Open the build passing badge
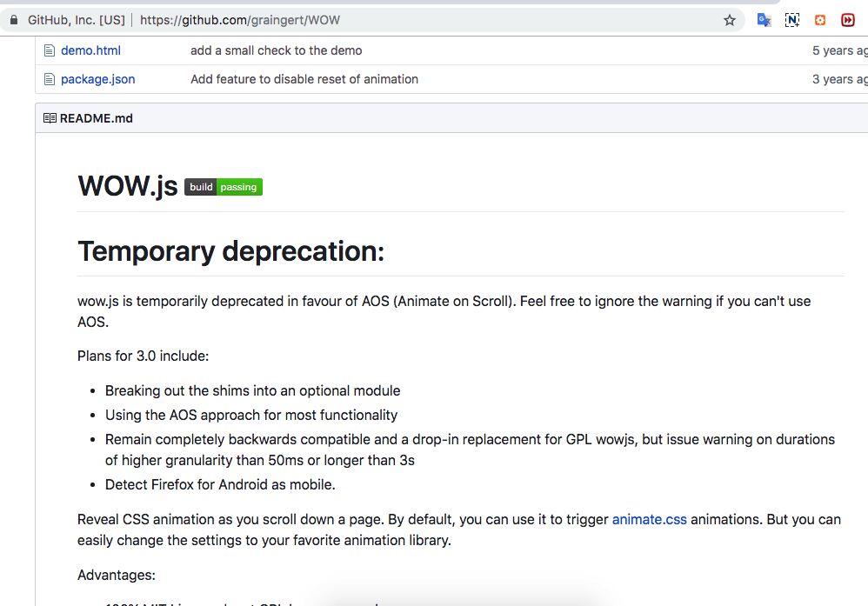Screen dimensions: 868x606 click(224, 187)
